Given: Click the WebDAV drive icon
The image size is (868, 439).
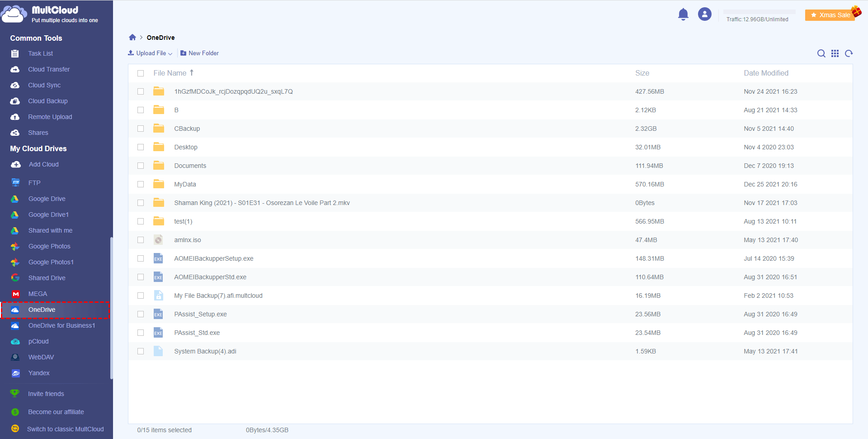Looking at the screenshot, I should (15, 357).
